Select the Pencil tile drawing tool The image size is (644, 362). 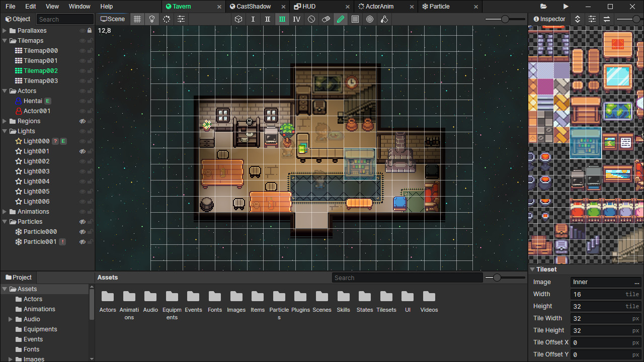[340, 19]
